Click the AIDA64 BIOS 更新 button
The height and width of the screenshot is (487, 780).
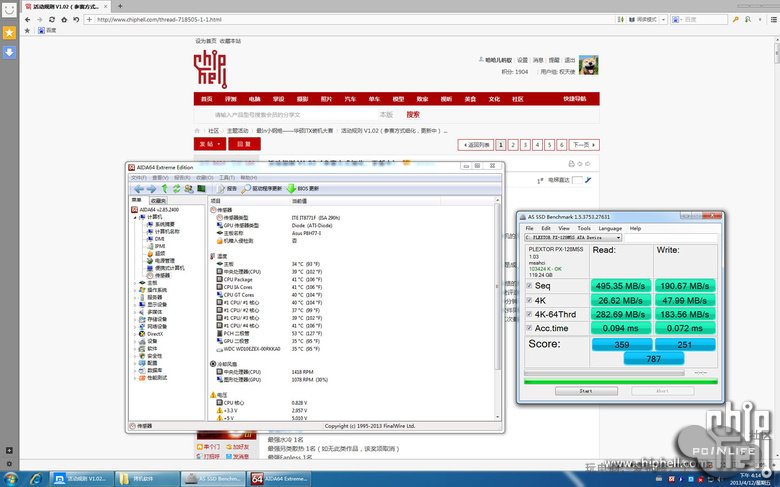pyautogui.click(x=303, y=189)
